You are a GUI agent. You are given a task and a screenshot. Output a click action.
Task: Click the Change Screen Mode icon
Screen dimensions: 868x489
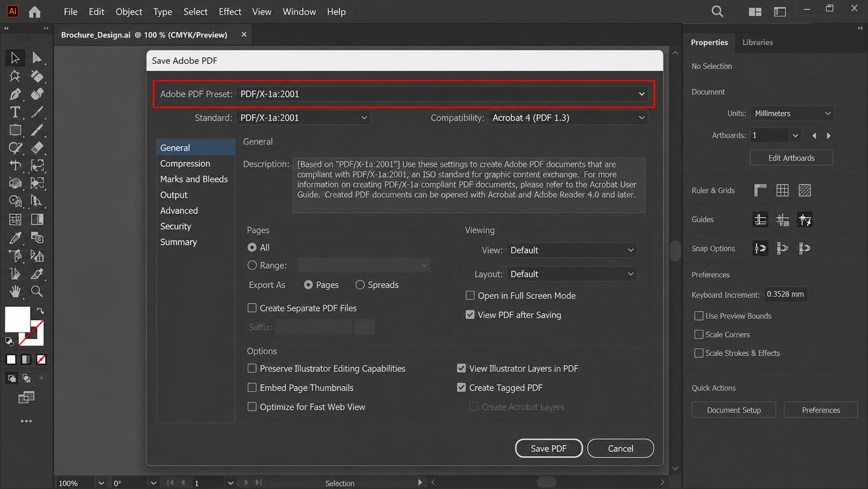(x=26, y=398)
